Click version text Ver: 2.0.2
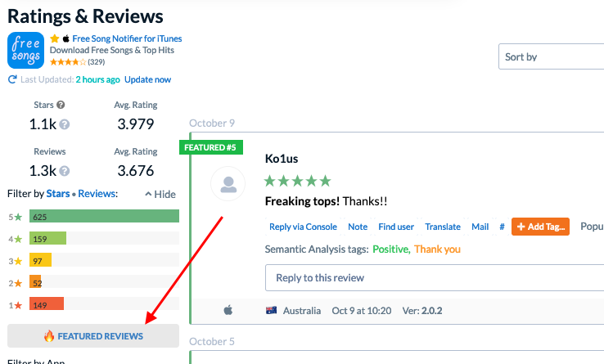Viewport: 604px width, 364px height. (422, 311)
